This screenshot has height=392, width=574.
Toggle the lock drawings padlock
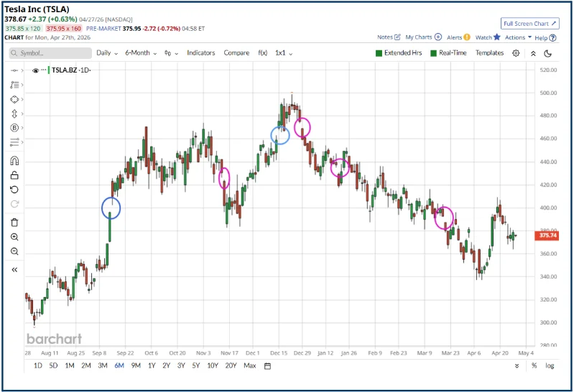[x=14, y=175]
